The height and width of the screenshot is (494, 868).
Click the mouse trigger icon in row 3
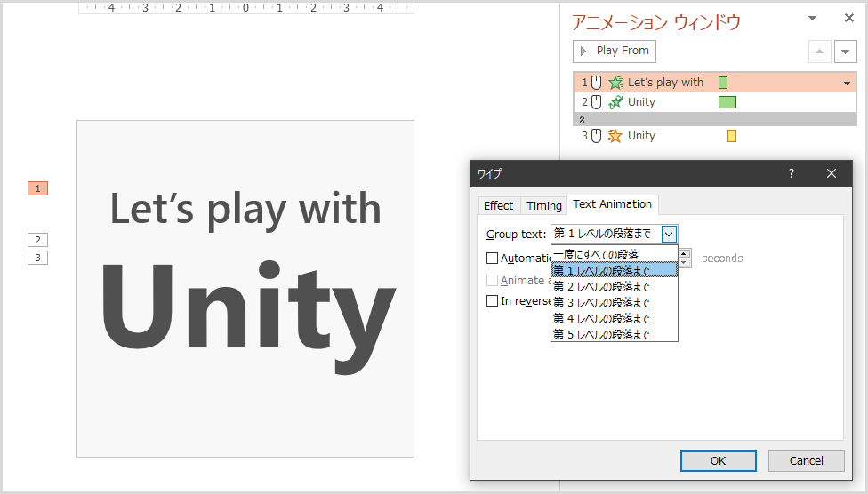[596, 136]
